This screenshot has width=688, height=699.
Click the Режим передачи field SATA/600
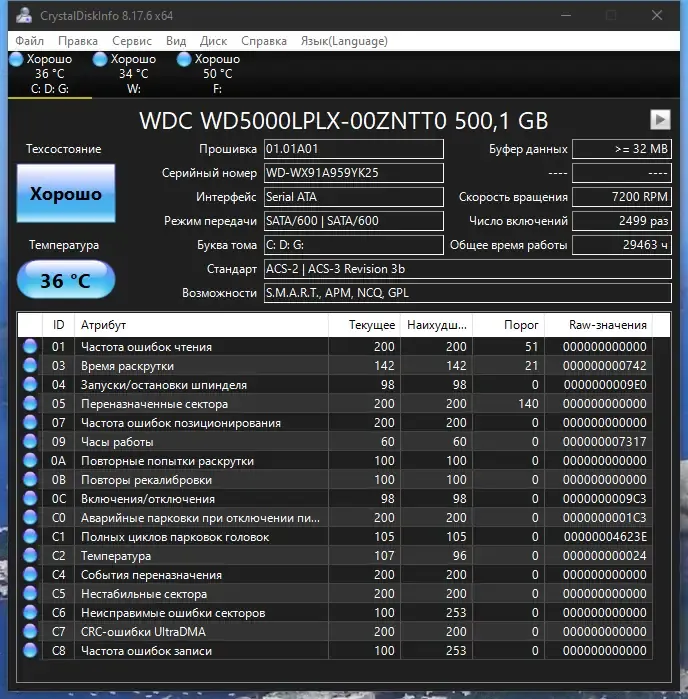point(354,221)
